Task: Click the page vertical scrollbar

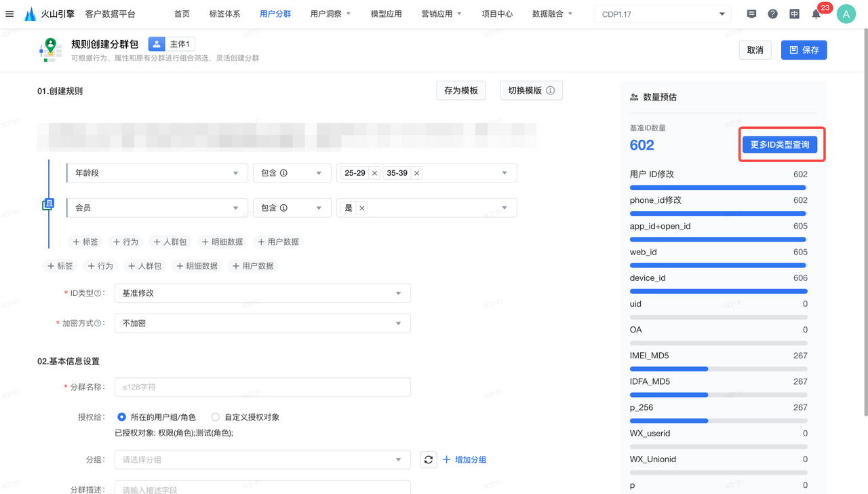Action: tap(865, 224)
